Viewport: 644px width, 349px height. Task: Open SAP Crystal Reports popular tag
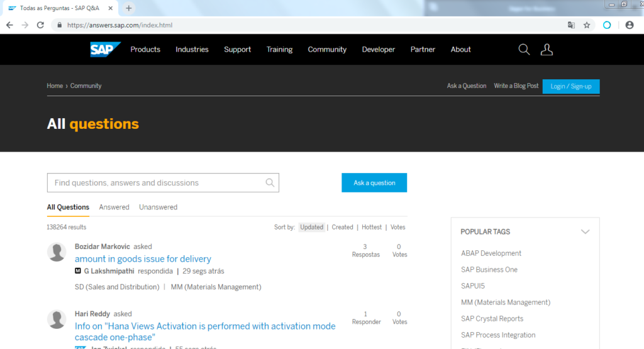[492, 319]
